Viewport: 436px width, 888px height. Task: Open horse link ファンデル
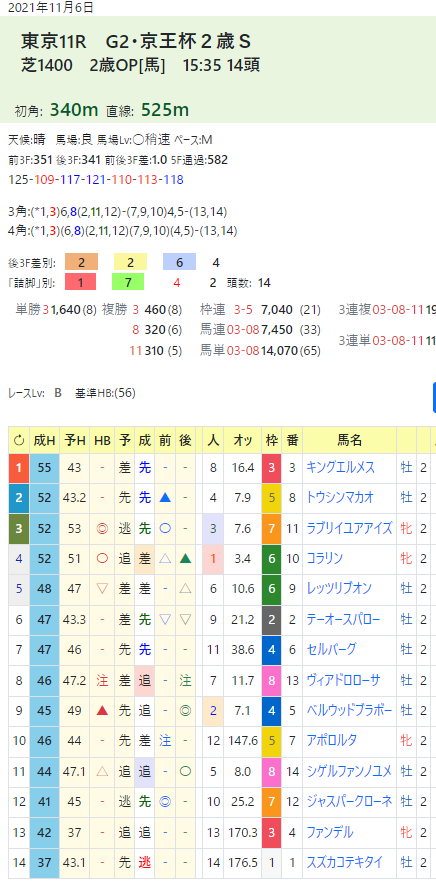[x=330, y=832]
